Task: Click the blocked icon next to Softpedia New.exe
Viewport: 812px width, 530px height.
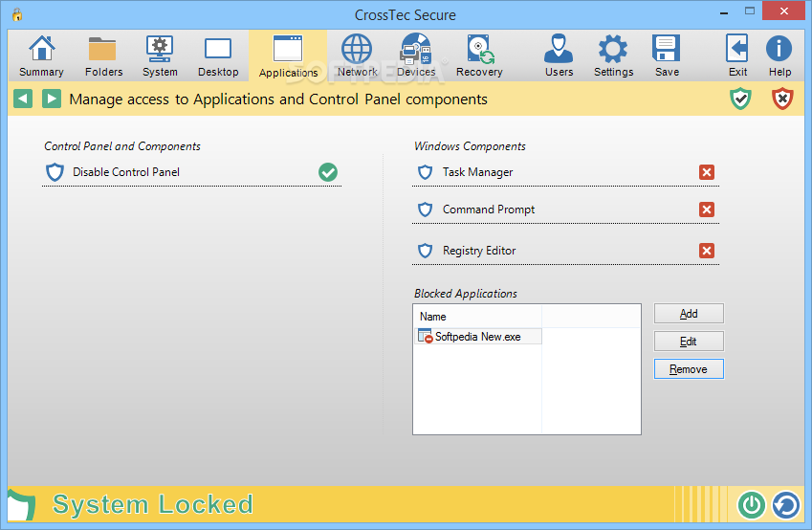Action: pyautogui.click(x=426, y=336)
